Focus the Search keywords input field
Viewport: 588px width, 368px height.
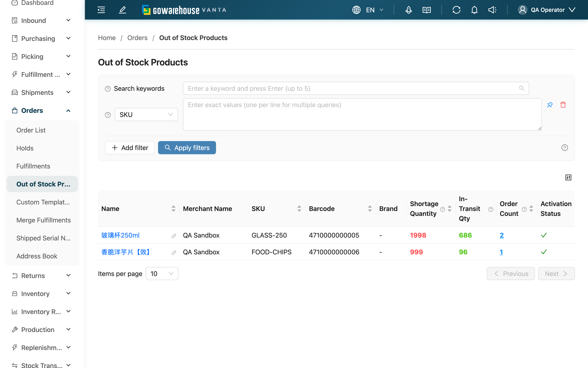[356, 88]
